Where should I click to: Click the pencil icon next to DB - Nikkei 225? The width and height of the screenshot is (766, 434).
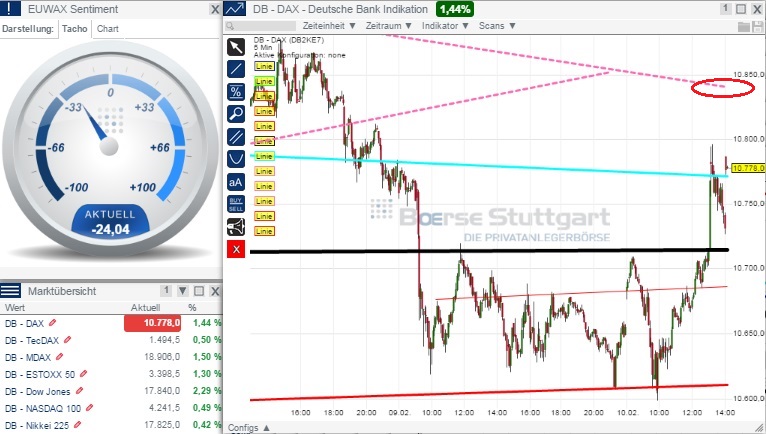coord(78,425)
